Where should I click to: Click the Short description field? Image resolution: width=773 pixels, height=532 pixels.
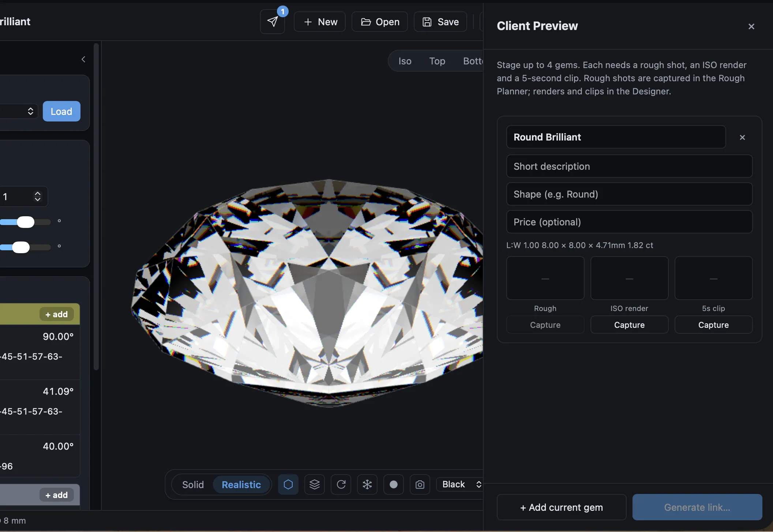point(629,166)
